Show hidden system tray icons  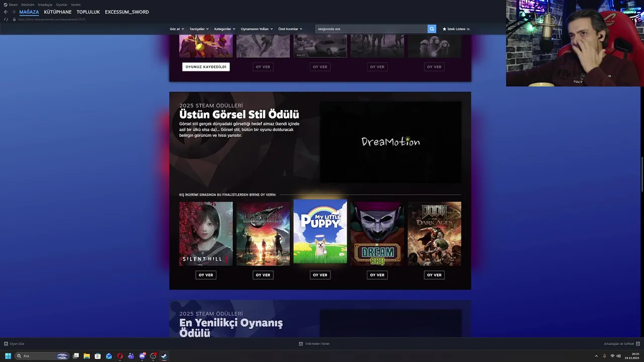596,356
